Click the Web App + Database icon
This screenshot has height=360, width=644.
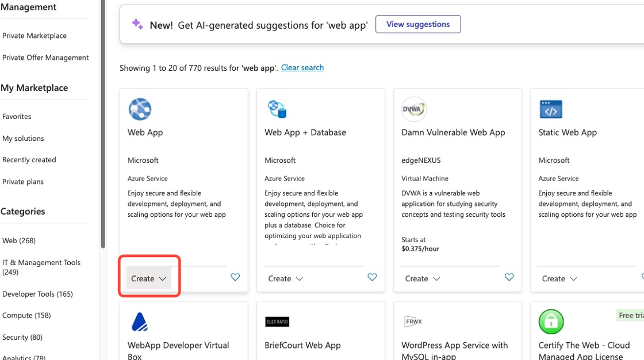click(277, 109)
